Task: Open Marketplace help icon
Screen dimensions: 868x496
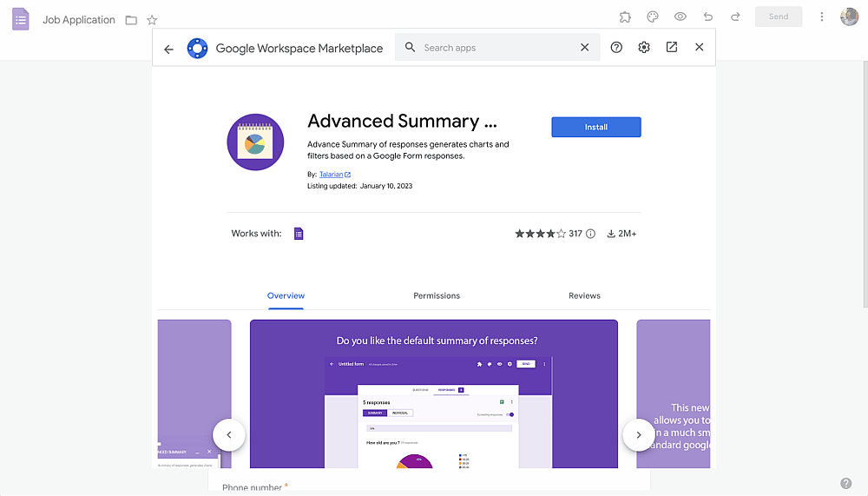Action: [616, 47]
